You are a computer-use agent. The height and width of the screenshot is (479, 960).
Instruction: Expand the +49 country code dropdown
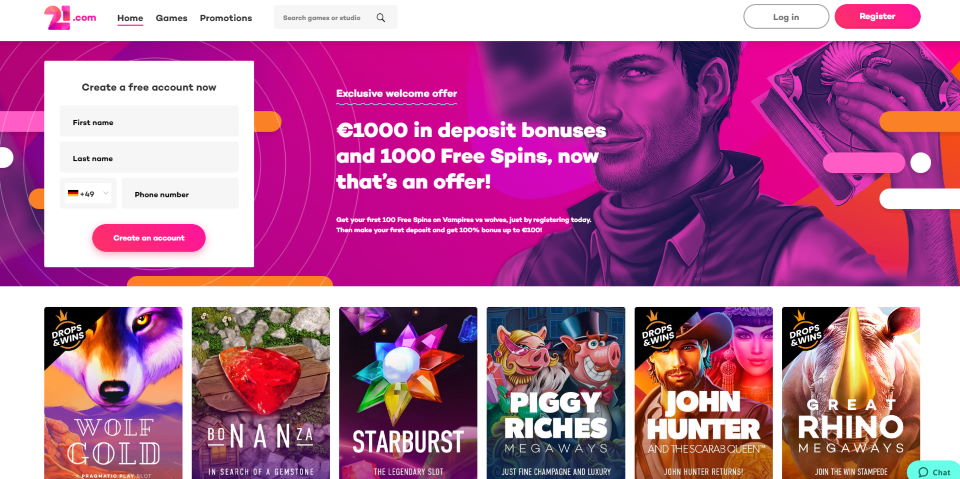click(x=88, y=194)
